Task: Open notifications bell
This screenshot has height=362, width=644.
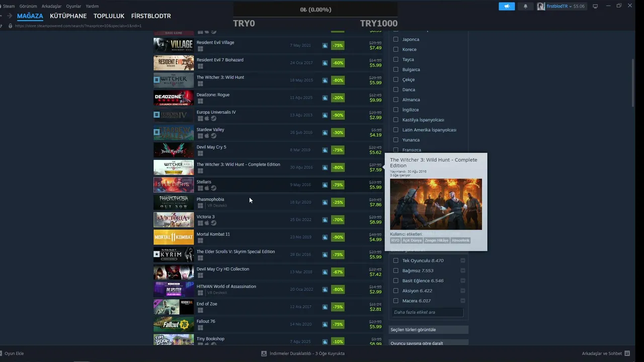Action: [x=526, y=6]
